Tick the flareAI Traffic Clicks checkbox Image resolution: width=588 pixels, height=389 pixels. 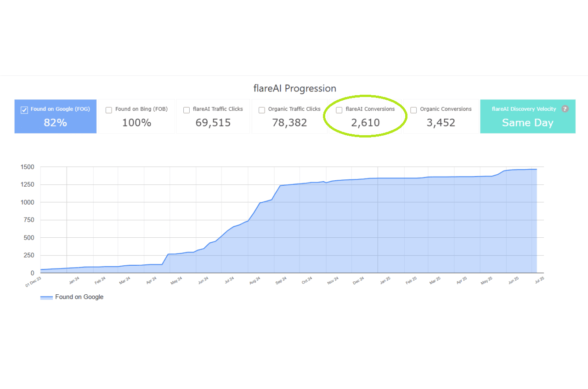click(187, 110)
